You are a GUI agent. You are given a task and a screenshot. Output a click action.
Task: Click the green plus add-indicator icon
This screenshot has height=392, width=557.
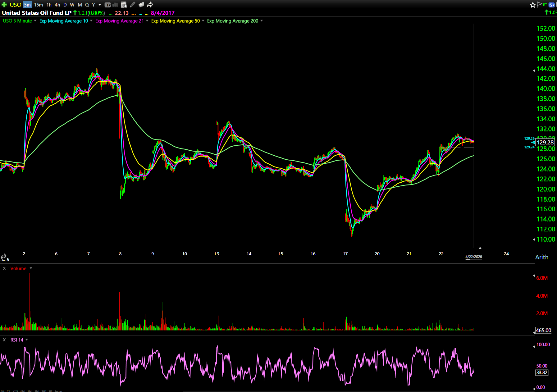[4, 5]
